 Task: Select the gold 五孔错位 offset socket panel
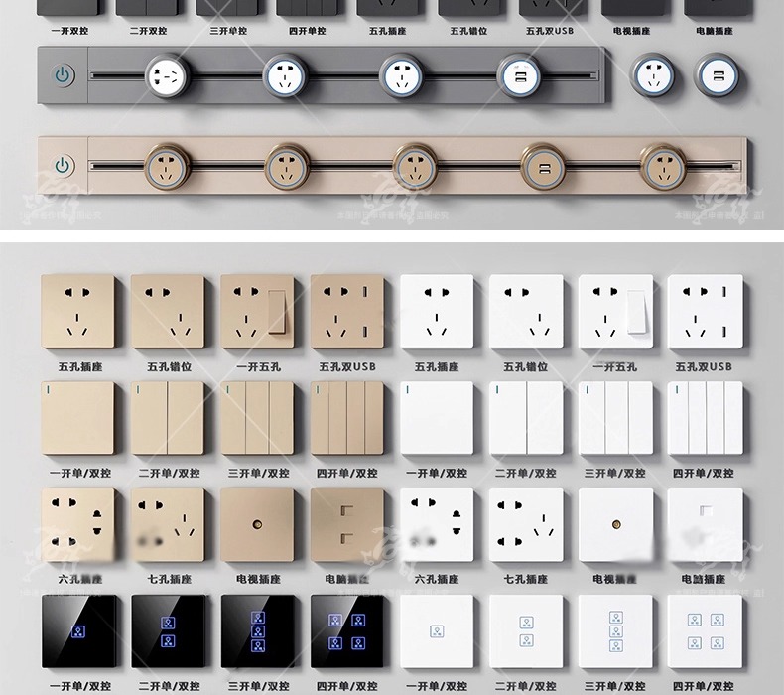[167, 312]
